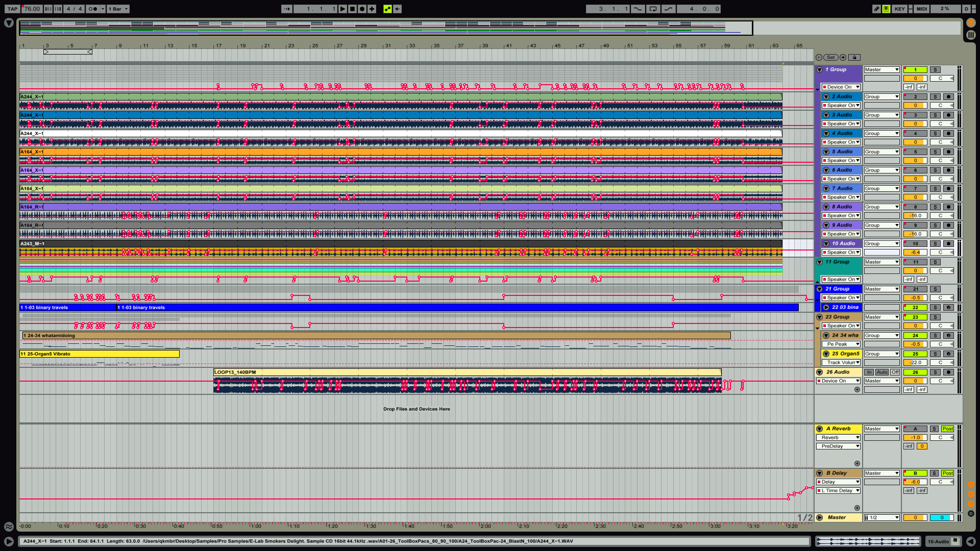Select the LOOP13_140BPM clip
The height and width of the screenshot is (551, 980).
[467, 372]
